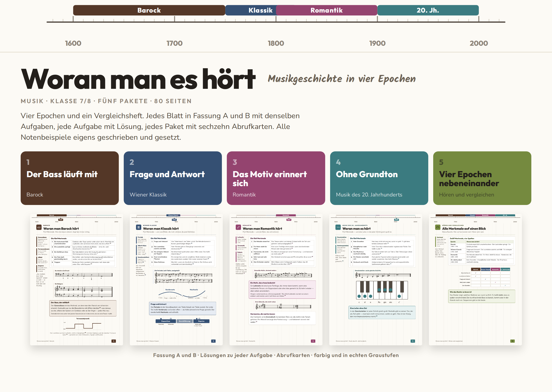
Task: Click the green scales icon beside "Alle Merkmale auf einen Blick"
Action: pyautogui.click(x=438, y=227)
